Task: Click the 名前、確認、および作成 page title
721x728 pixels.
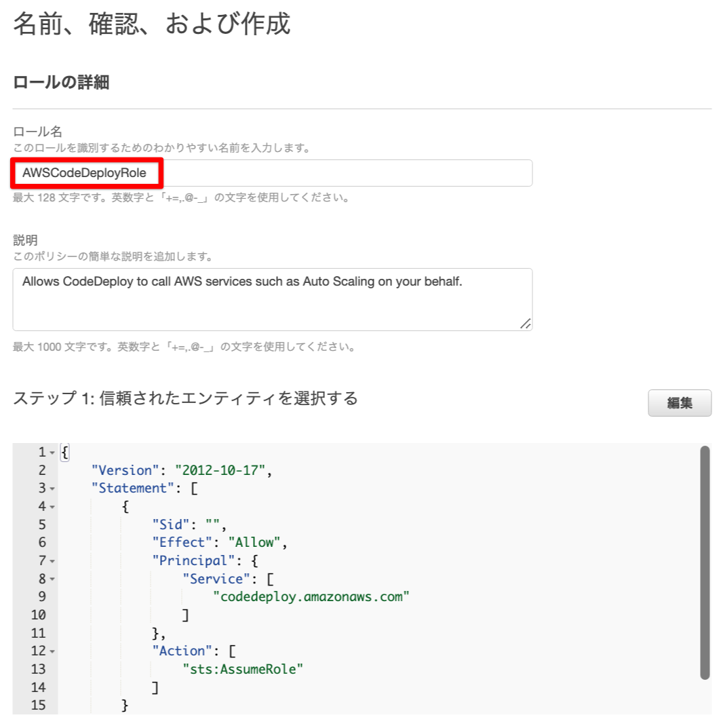Action: click(x=152, y=23)
